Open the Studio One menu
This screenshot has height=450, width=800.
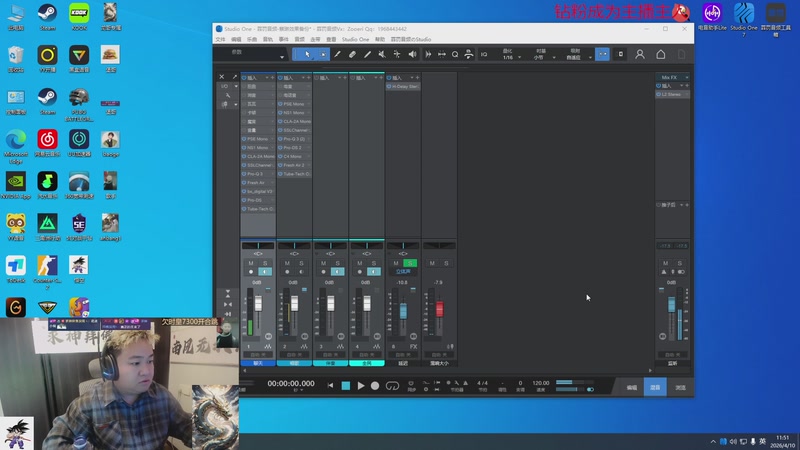pos(355,39)
